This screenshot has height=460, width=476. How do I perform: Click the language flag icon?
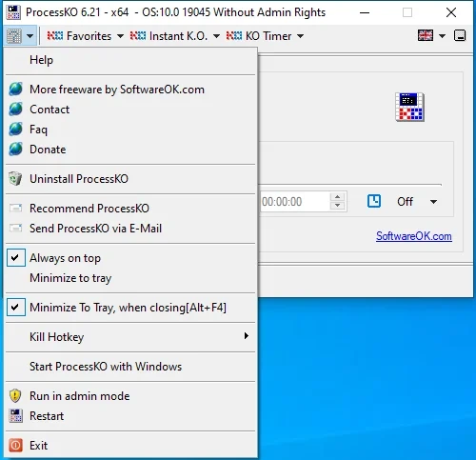[x=426, y=35]
